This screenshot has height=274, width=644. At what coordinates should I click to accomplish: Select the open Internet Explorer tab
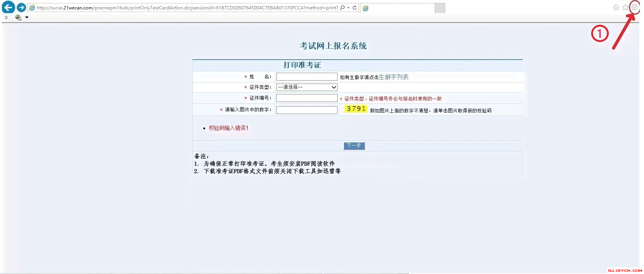click(x=398, y=8)
